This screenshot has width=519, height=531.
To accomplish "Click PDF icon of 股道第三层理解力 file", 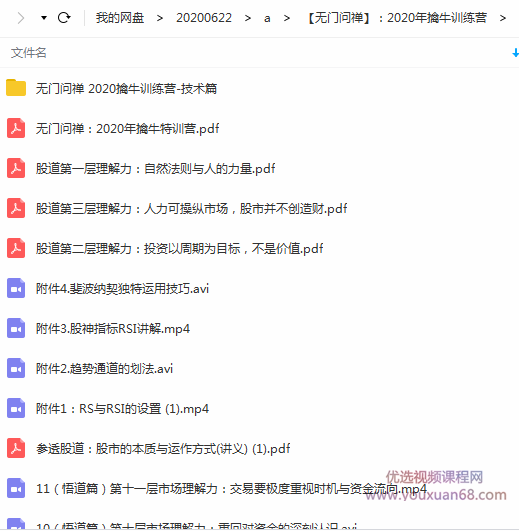I will (16, 208).
